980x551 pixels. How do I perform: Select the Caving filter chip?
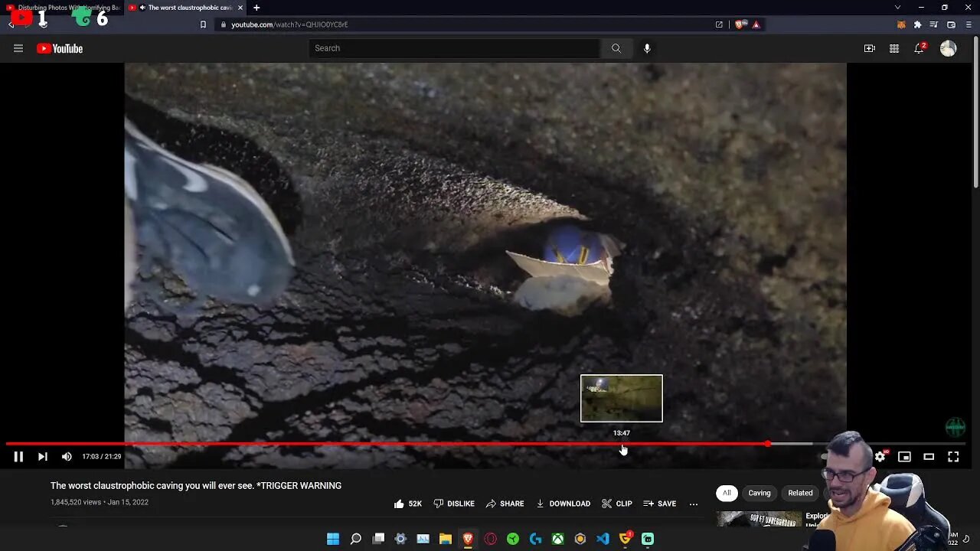[x=759, y=493]
